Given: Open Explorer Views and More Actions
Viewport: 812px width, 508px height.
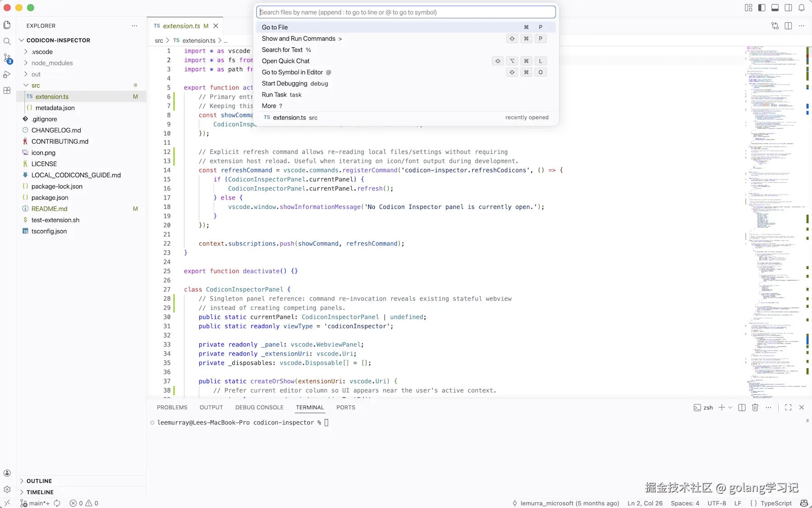Looking at the screenshot, I should click(134, 26).
